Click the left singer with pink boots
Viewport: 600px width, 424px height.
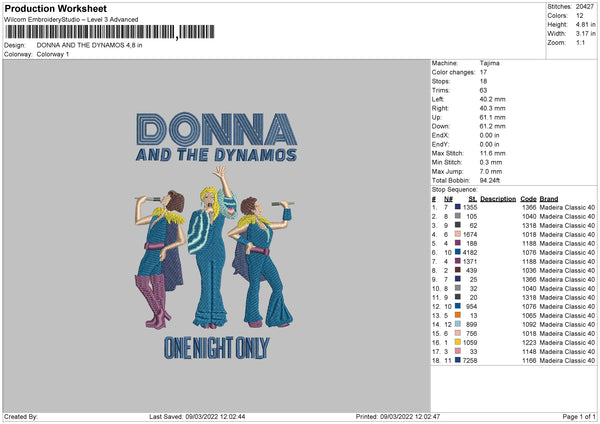coord(160,259)
